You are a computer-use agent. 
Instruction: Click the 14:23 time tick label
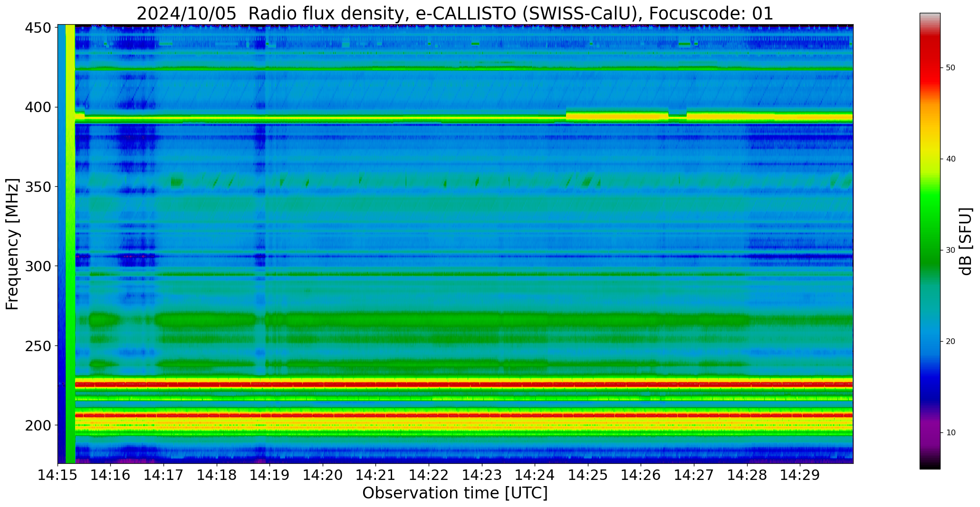tap(482, 475)
